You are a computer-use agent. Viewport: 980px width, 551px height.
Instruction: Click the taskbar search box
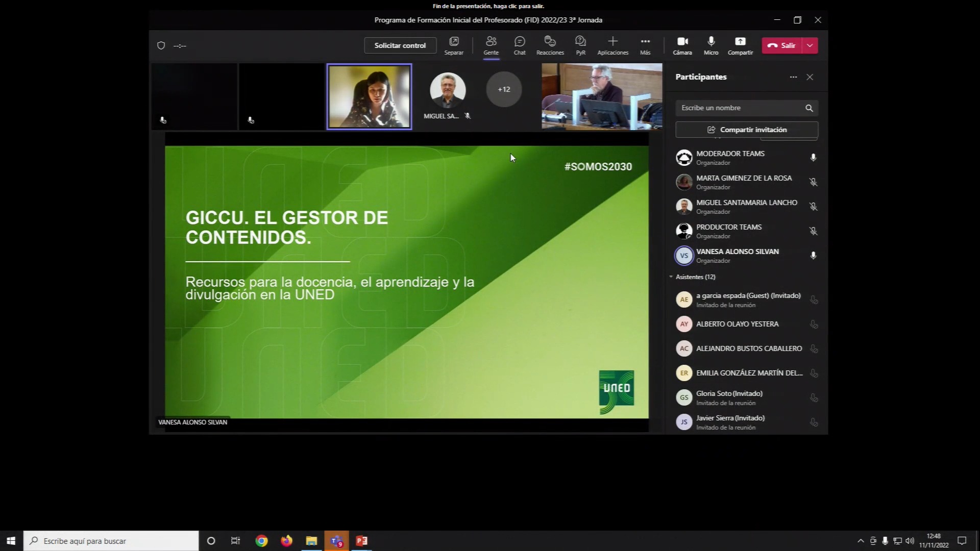111,541
